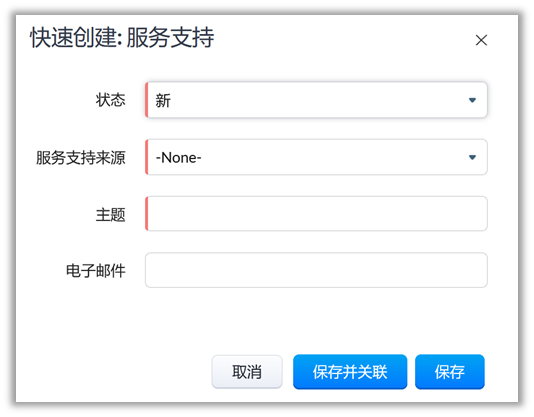Focus the 主题 text input
The image size is (534, 417).
click(316, 214)
